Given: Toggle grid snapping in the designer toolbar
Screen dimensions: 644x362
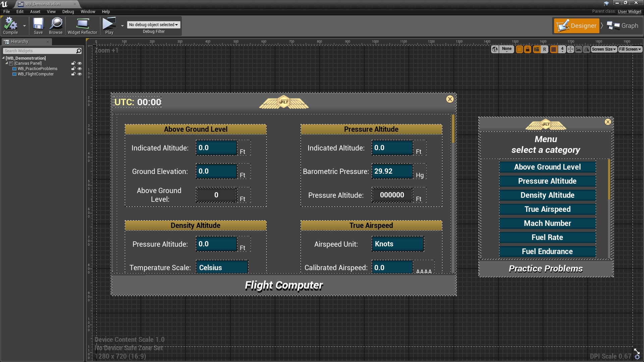Looking at the screenshot, I should coord(553,49).
